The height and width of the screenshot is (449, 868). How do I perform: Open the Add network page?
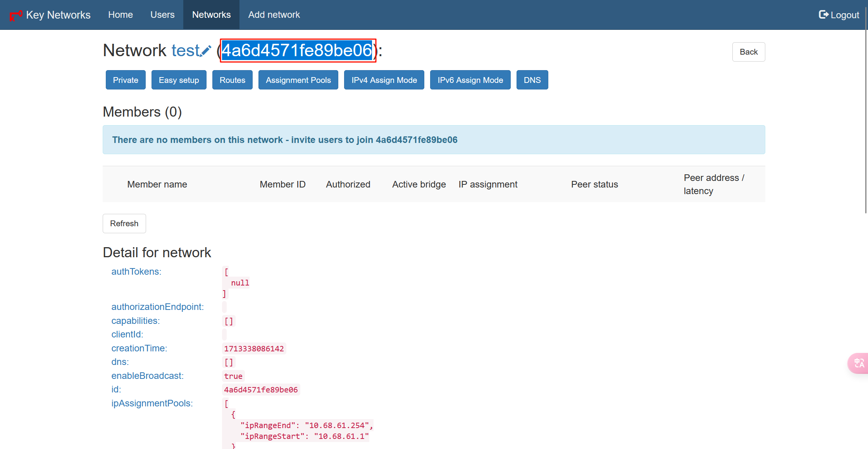[x=274, y=15]
